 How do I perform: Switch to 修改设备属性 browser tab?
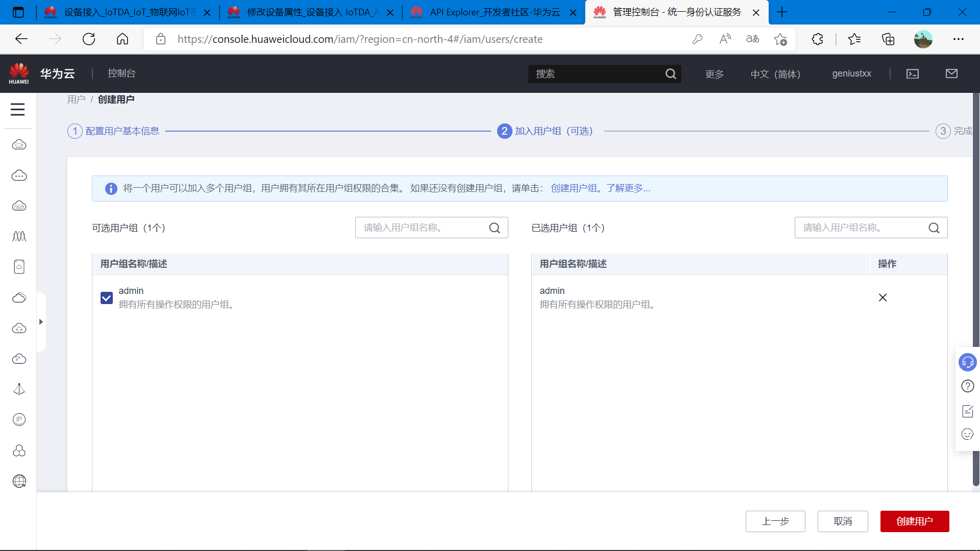click(311, 12)
